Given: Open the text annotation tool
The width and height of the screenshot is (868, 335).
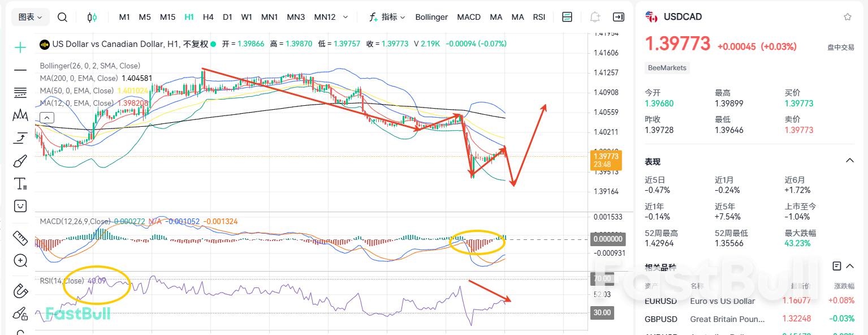Looking at the screenshot, I should point(20,183).
